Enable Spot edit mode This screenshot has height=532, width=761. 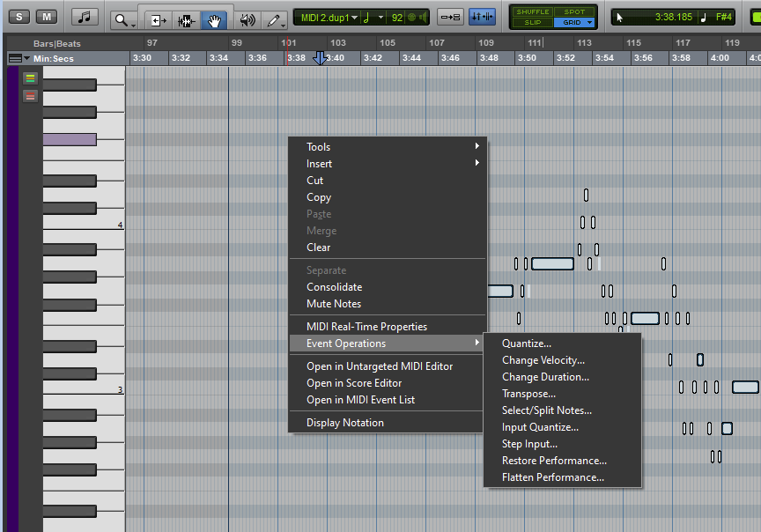(574, 11)
